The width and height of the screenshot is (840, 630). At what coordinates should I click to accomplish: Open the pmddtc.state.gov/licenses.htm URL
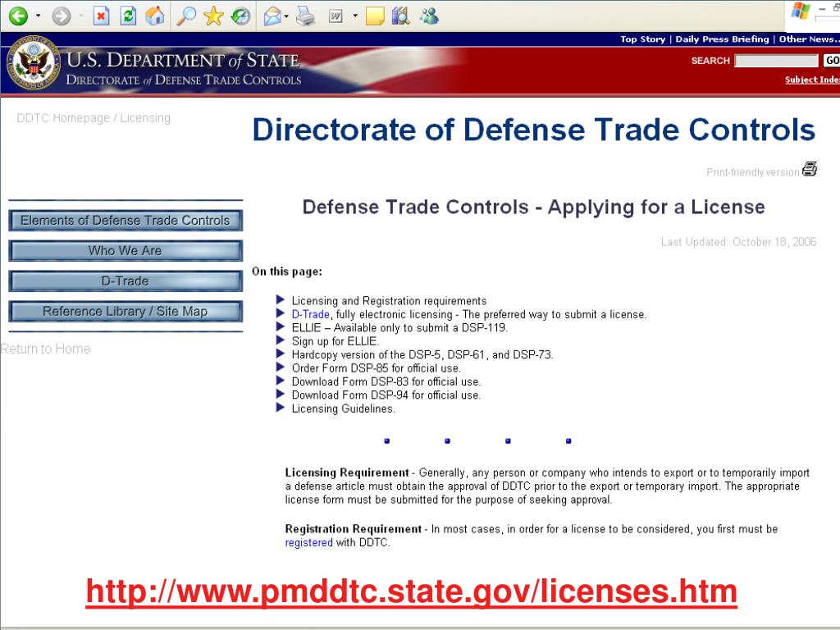point(412,591)
